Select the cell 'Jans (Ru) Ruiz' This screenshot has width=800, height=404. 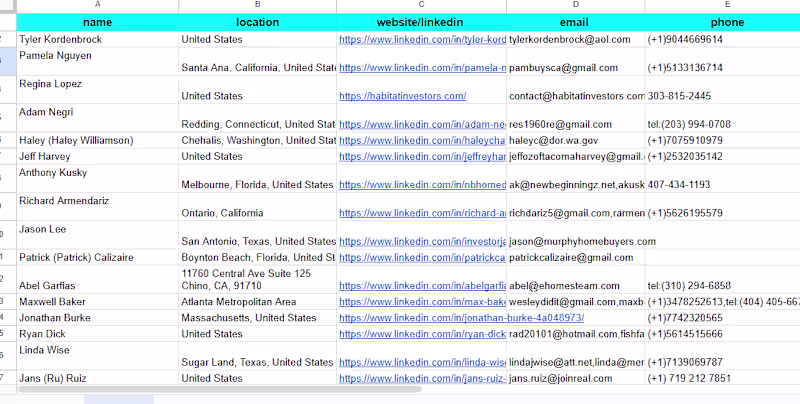click(97, 378)
